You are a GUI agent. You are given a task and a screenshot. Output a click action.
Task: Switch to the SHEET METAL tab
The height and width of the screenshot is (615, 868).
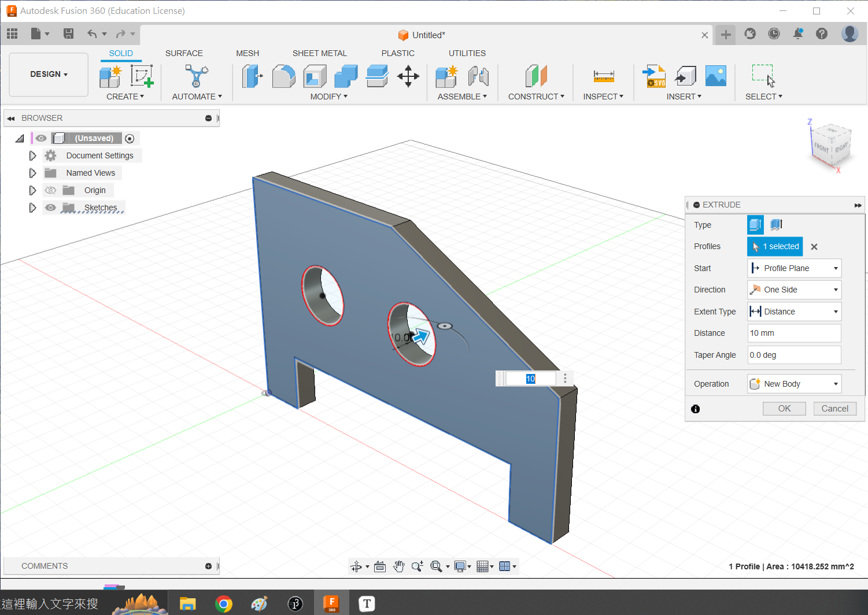(319, 53)
